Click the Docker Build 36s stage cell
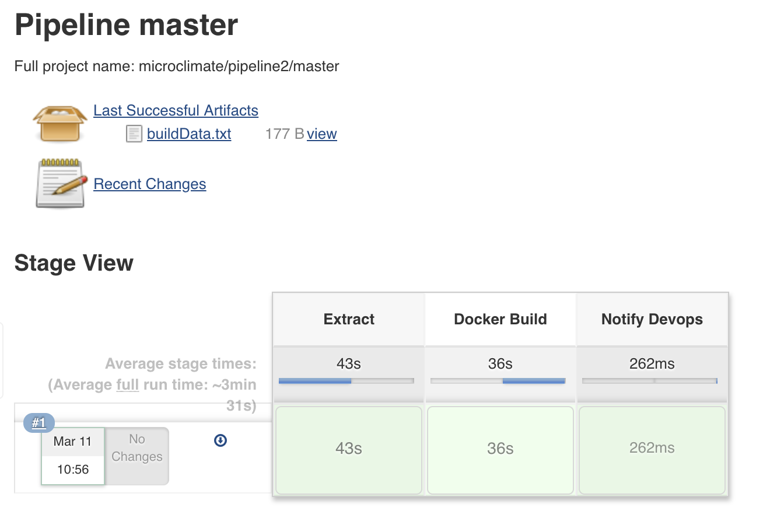777x532 pixels. click(x=501, y=449)
